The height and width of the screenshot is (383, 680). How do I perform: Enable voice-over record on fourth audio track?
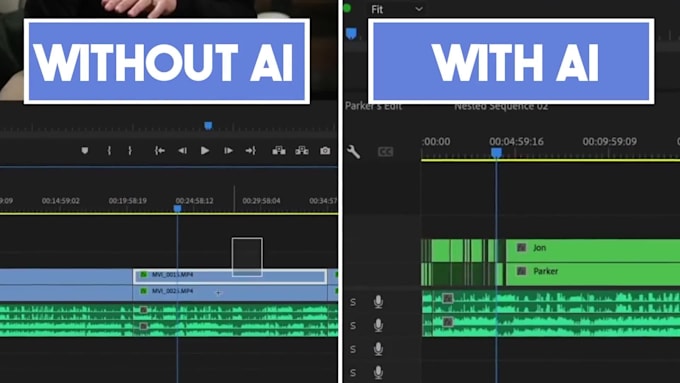point(378,373)
